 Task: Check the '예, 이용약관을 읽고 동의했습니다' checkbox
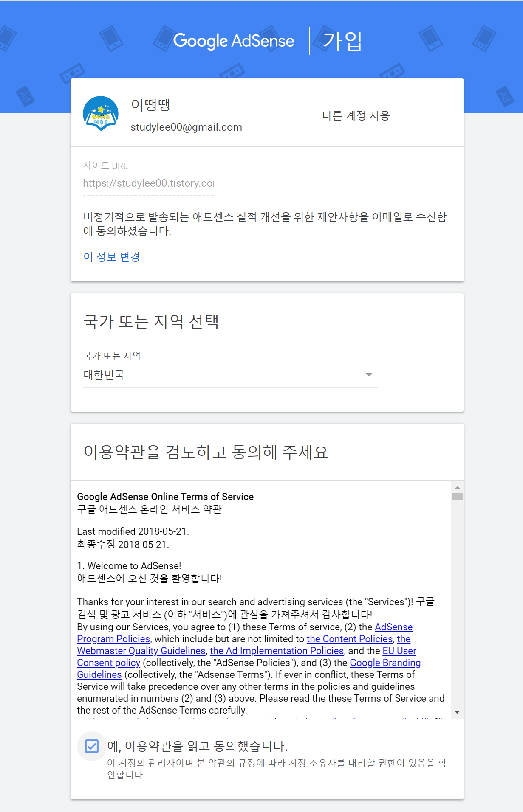[92, 746]
